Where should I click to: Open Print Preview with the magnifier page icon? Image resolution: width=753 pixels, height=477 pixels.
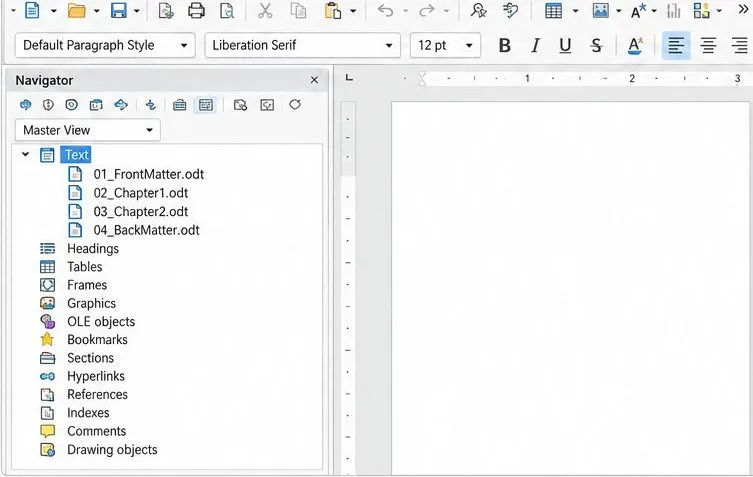(227, 10)
